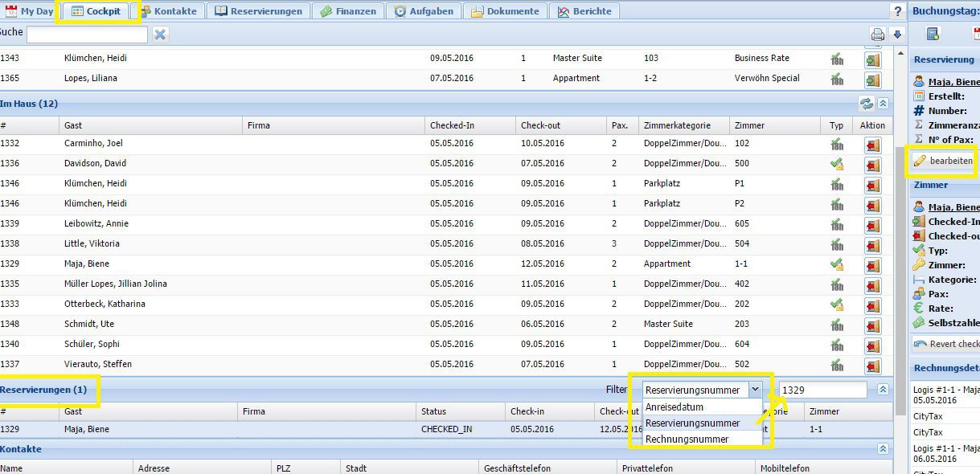Screen dimensions: 980x474
Task: Click the filter value field containing 1329
Action: point(822,390)
